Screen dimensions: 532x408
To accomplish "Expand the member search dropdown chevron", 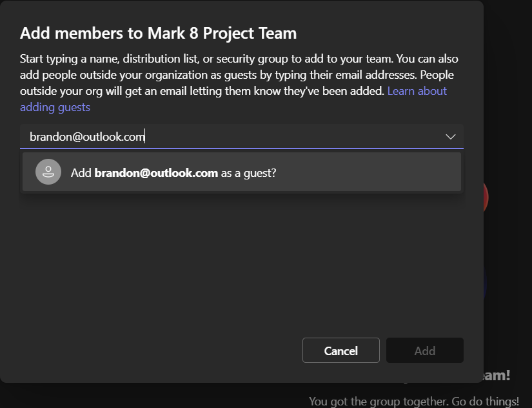I will 451,137.
